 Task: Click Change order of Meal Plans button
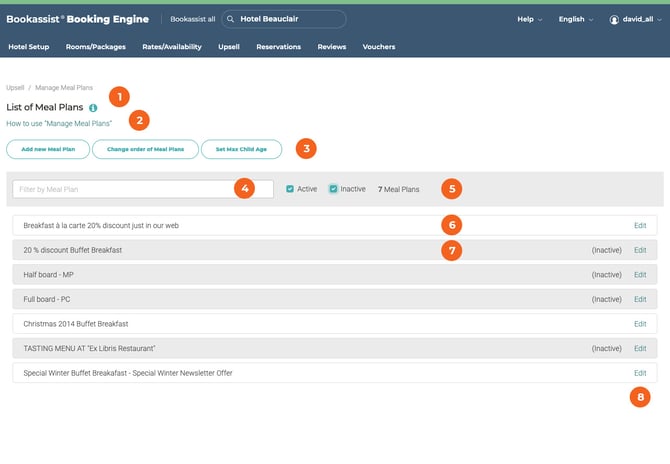pos(145,149)
